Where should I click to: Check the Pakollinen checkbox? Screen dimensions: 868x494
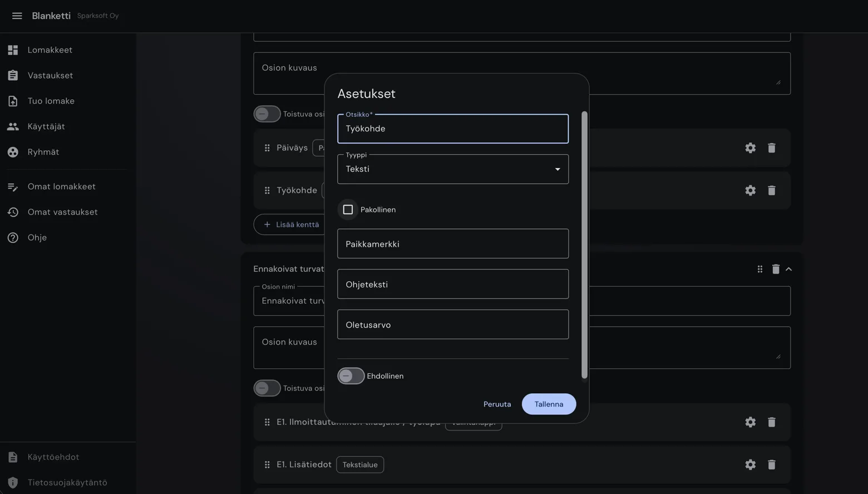pos(348,210)
